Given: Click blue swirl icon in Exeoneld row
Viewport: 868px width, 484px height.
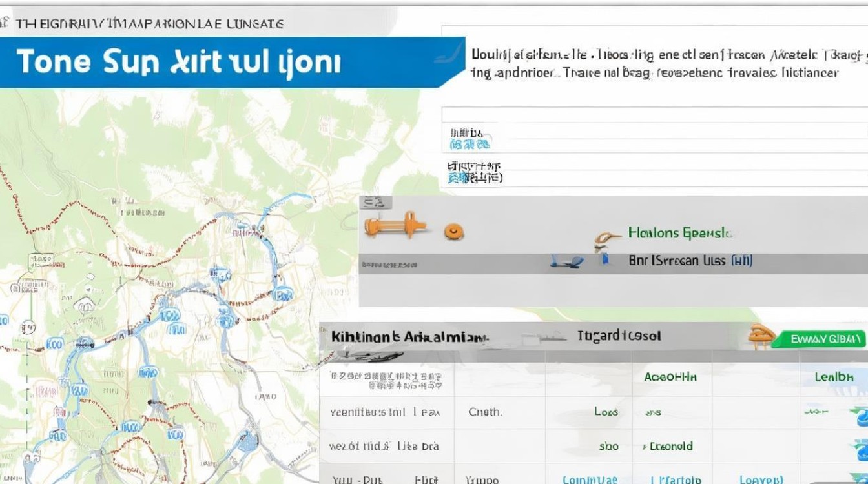Looking at the screenshot, I should (x=860, y=448).
